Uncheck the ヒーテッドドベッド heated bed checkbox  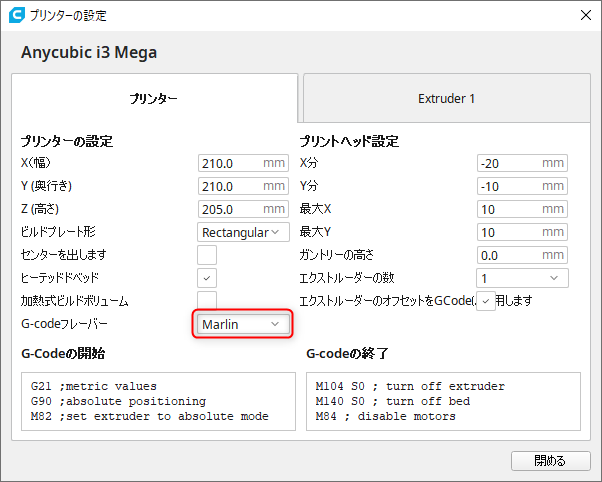(207, 278)
